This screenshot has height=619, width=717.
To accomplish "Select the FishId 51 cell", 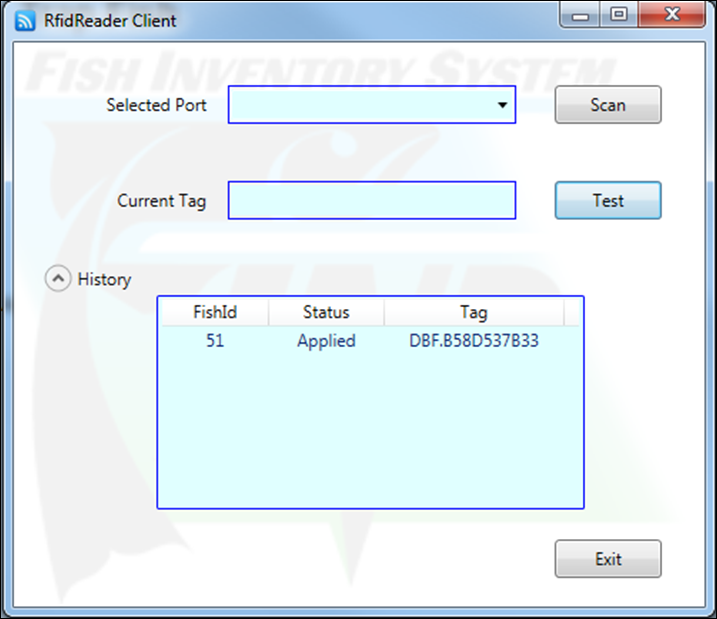I will 215,341.
